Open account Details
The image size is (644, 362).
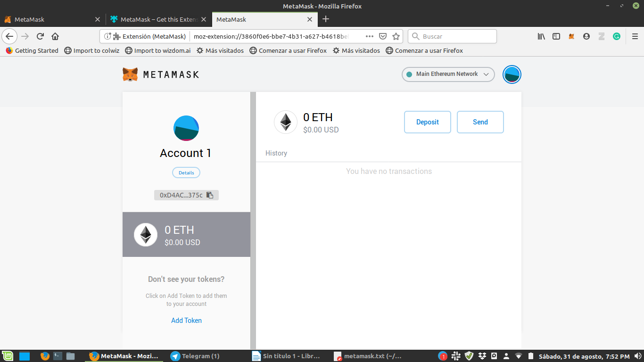coord(186,173)
